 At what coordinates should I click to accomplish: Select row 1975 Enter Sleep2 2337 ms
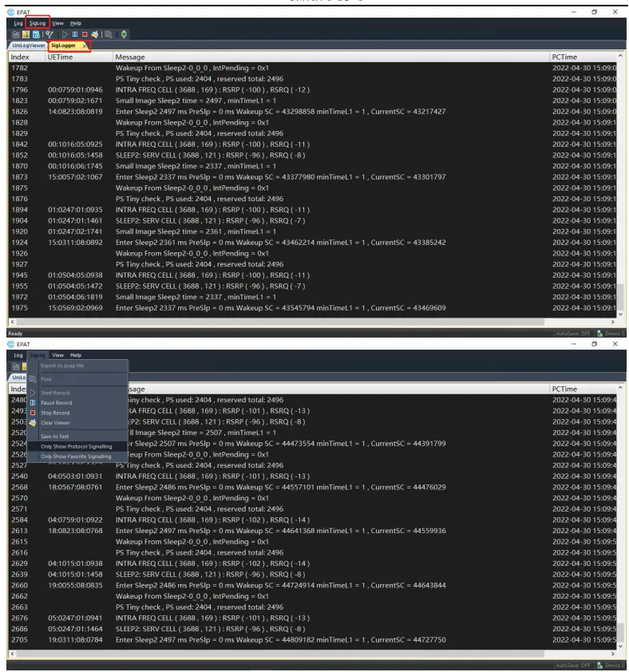click(x=313, y=308)
